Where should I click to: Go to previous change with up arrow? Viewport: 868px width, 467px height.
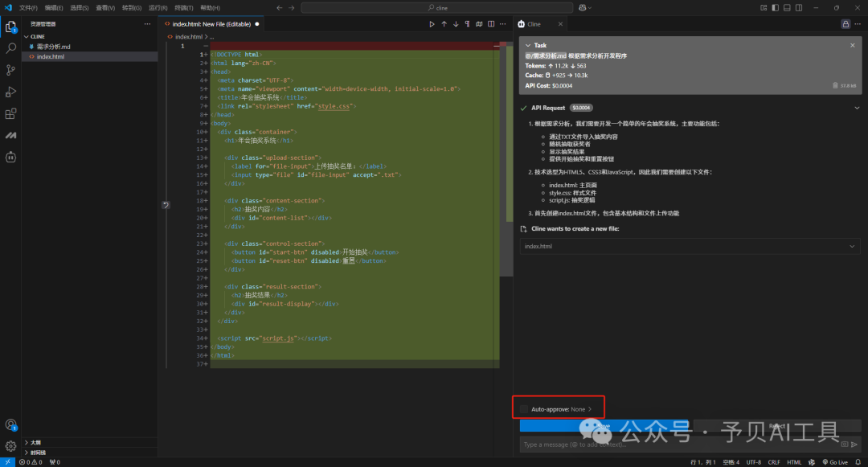[x=444, y=24]
